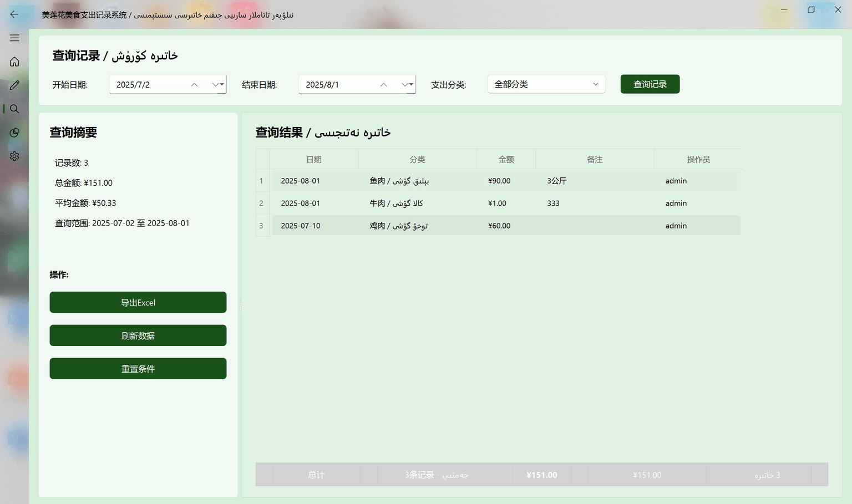Click admin in the 鸡肉 row
This screenshot has height=504, width=852.
676,226
